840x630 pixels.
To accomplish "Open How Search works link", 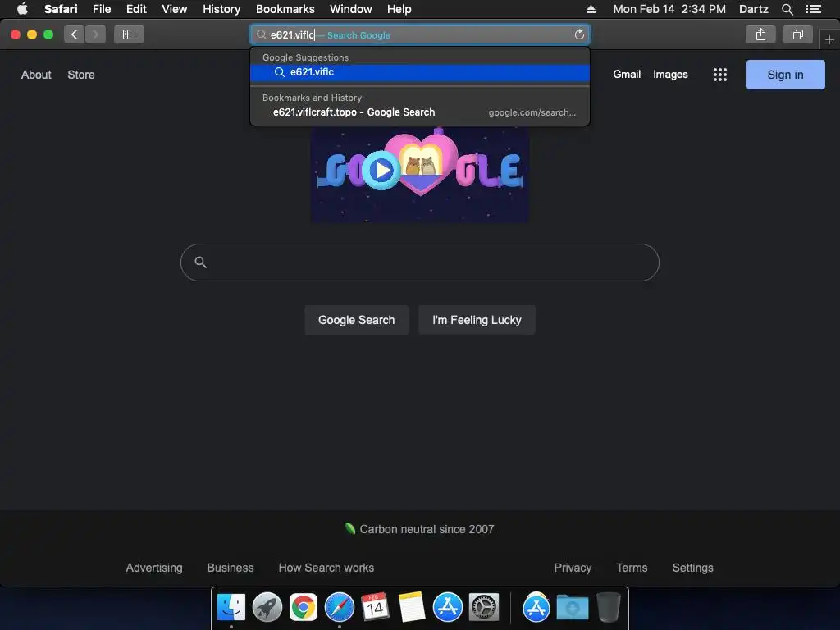I will click(x=326, y=568).
